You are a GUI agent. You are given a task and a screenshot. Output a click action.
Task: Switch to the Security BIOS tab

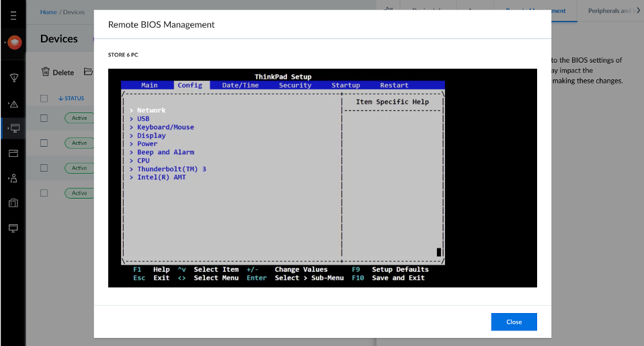tap(295, 85)
